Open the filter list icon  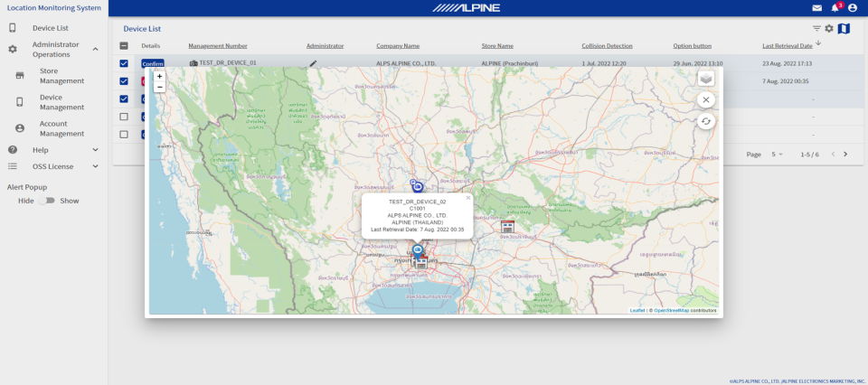816,29
